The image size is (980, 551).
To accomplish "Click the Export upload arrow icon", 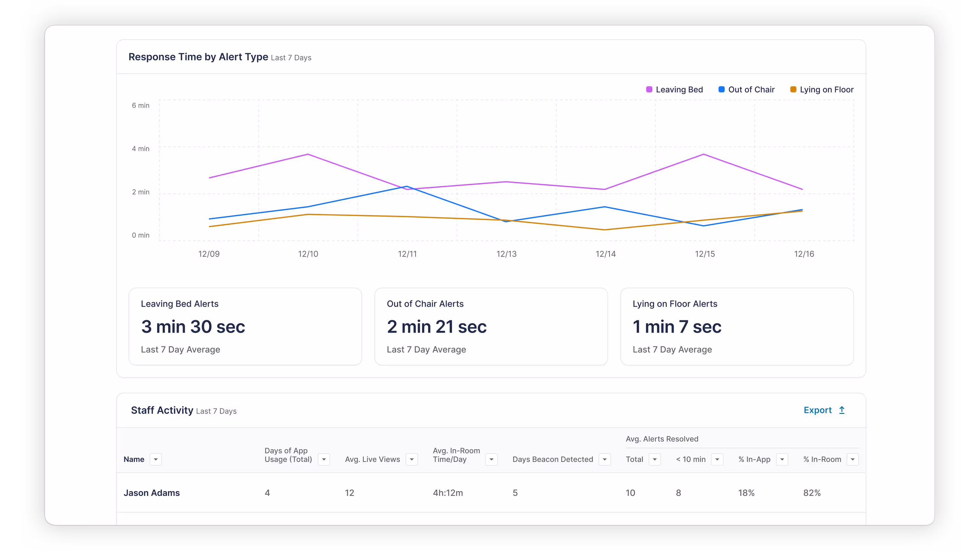I will coord(841,410).
